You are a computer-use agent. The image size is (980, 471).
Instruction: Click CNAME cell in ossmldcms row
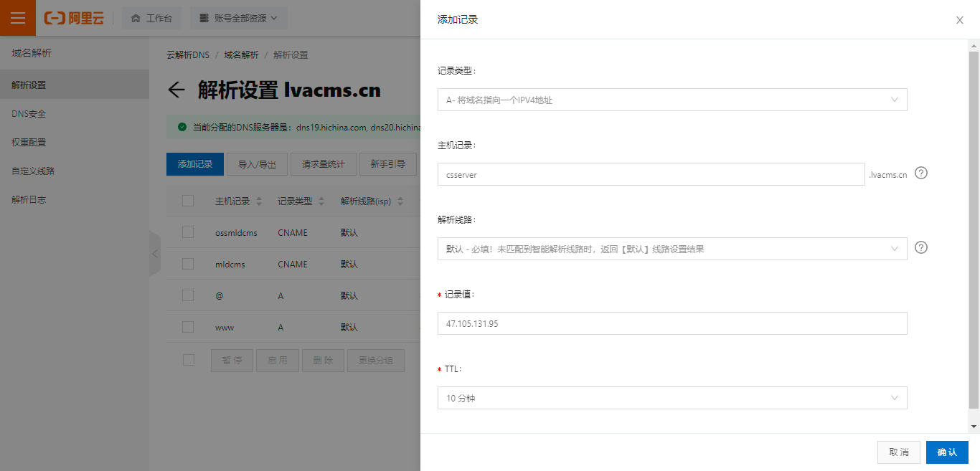pos(293,233)
